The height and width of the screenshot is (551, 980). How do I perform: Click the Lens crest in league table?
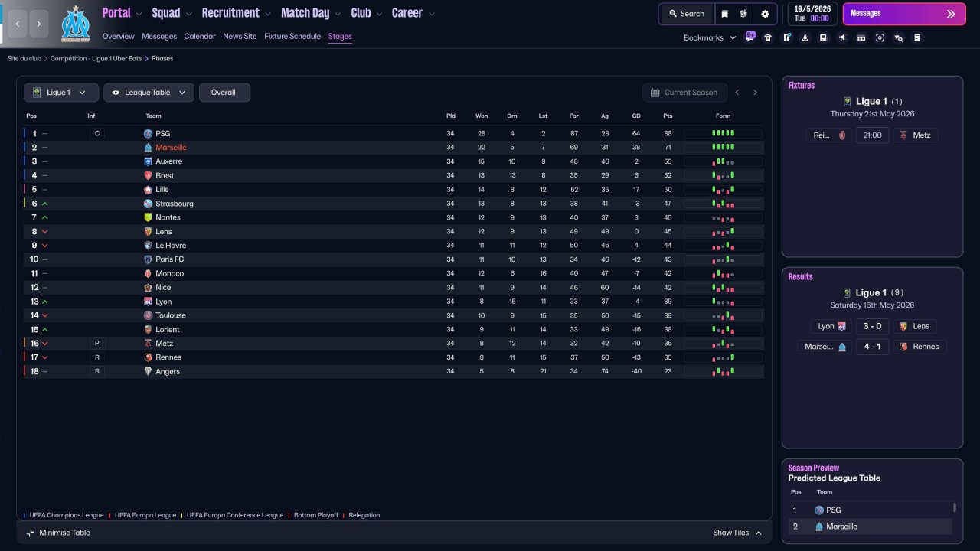[148, 232]
